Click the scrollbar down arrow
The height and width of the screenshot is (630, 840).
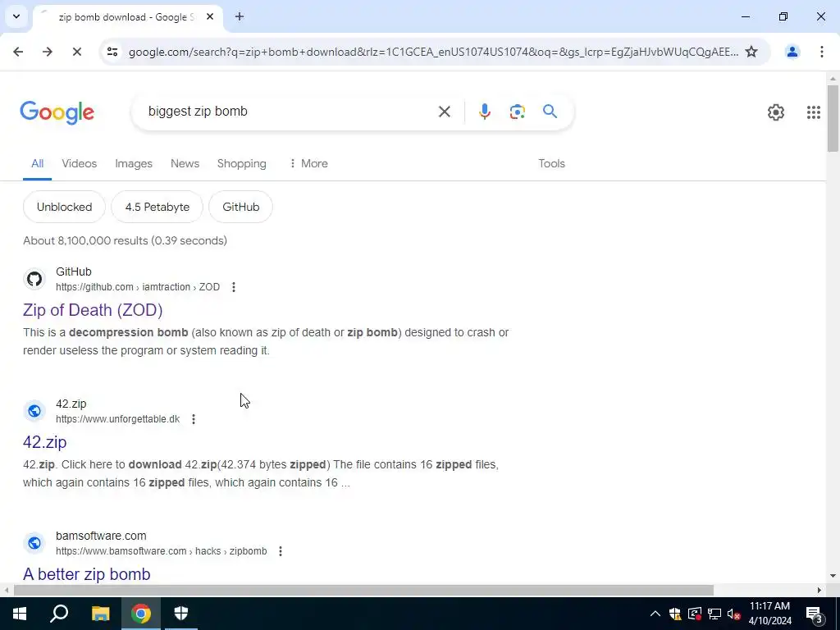833,576
